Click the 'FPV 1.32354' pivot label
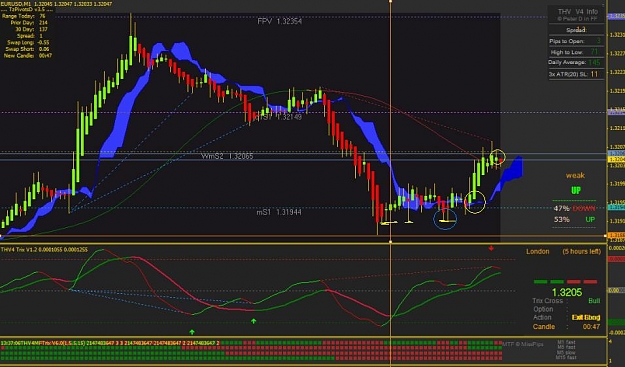 pyautogui.click(x=279, y=22)
